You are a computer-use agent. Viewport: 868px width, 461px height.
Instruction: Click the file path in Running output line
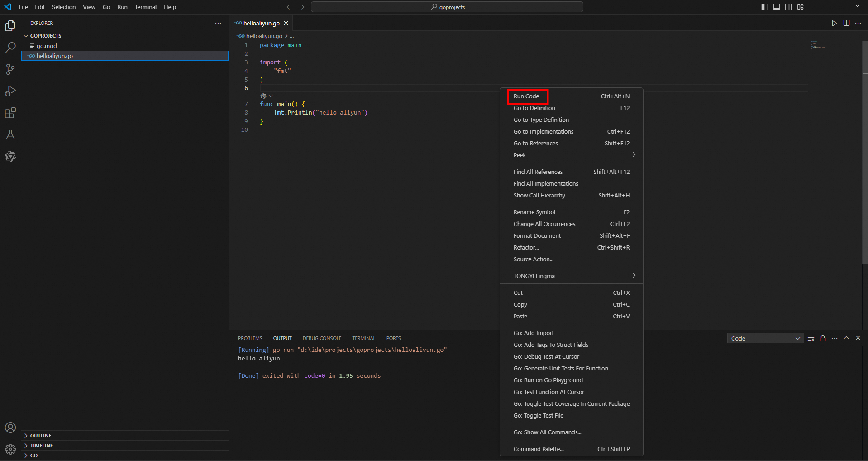tap(372, 350)
